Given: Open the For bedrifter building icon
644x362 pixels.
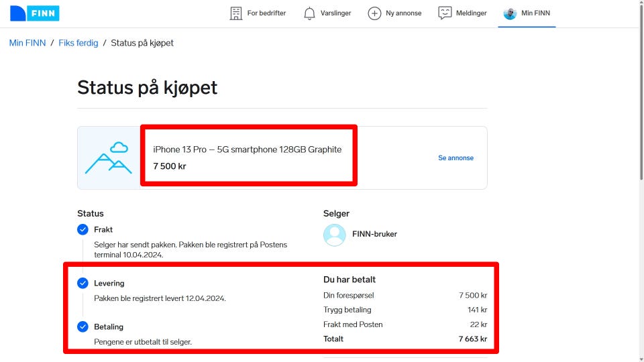Looking at the screenshot, I should click(236, 13).
